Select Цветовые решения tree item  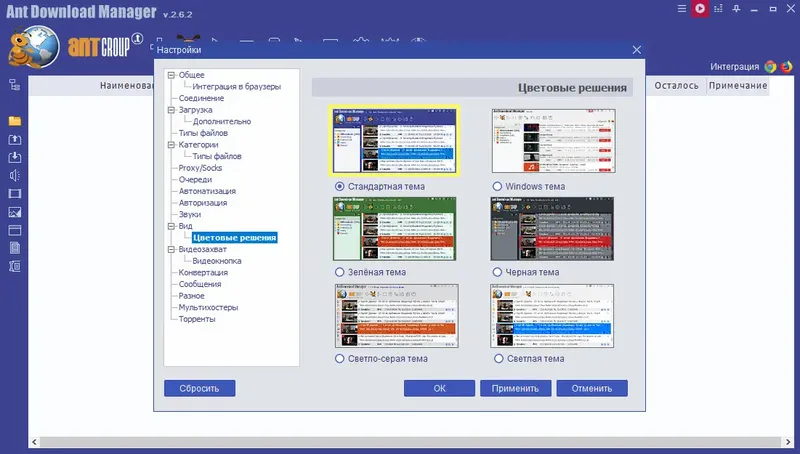click(235, 238)
